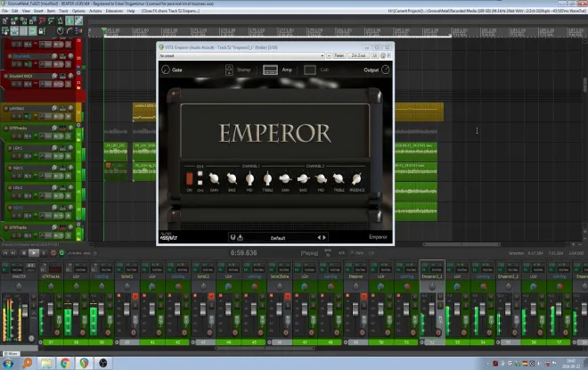This screenshot has width=588, height=370.
Task: Open the Options menu
Action: [x=78, y=11]
